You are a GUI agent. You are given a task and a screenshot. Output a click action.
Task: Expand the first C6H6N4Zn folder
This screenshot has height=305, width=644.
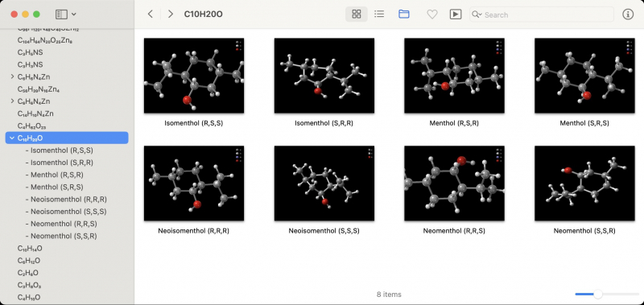pyautogui.click(x=12, y=76)
